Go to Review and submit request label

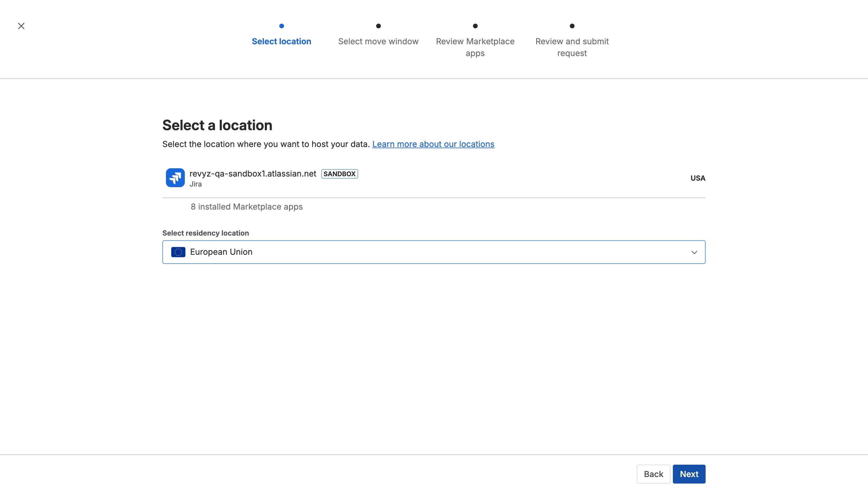coord(572,48)
